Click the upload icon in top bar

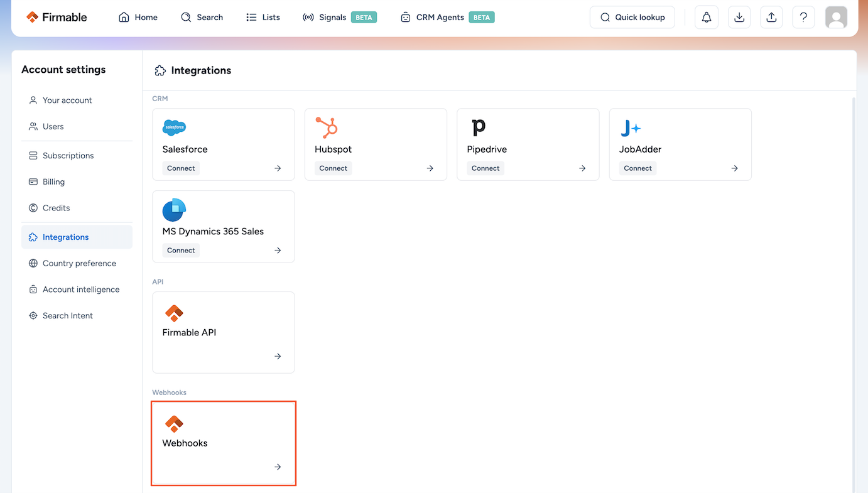click(x=771, y=18)
